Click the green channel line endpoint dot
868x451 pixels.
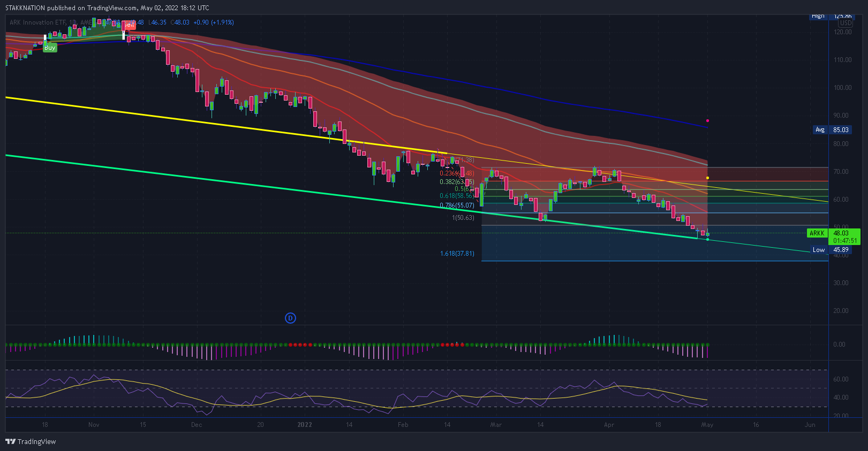(708, 239)
